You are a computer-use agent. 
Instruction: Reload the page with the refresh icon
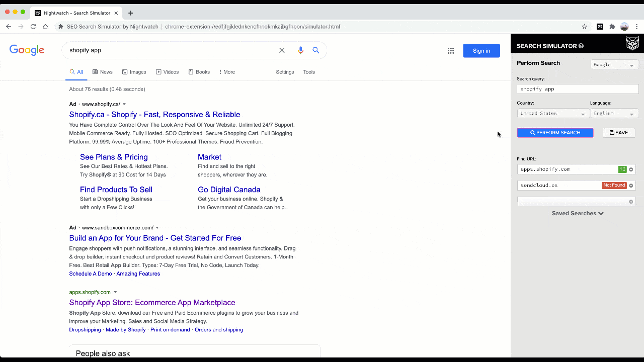[x=33, y=26]
